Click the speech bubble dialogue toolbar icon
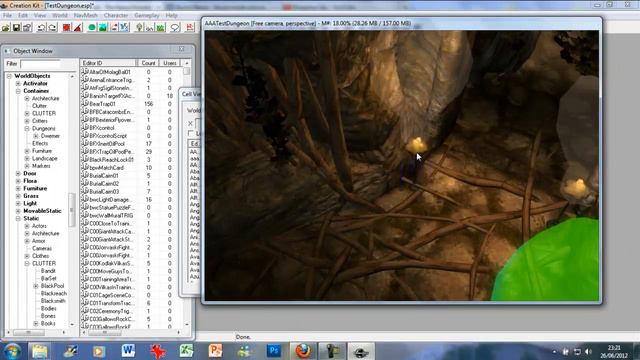This screenshot has width=640, height=360. coord(175,27)
